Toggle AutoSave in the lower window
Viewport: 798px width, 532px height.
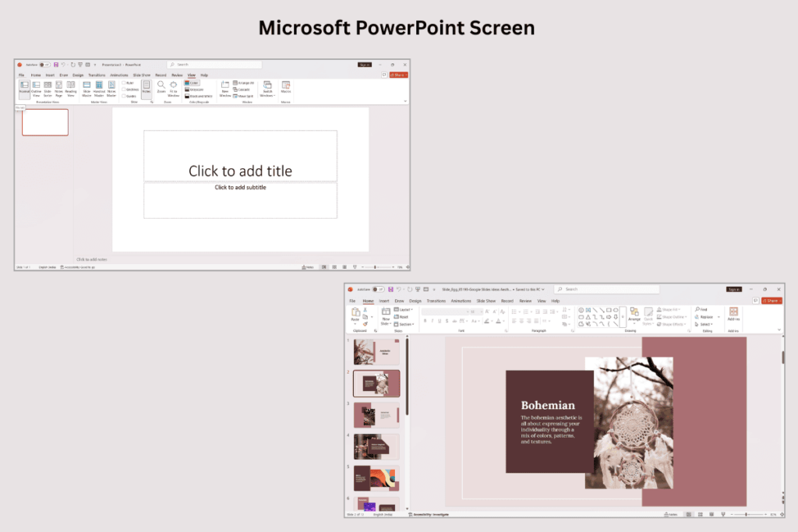(x=378, y=290)
